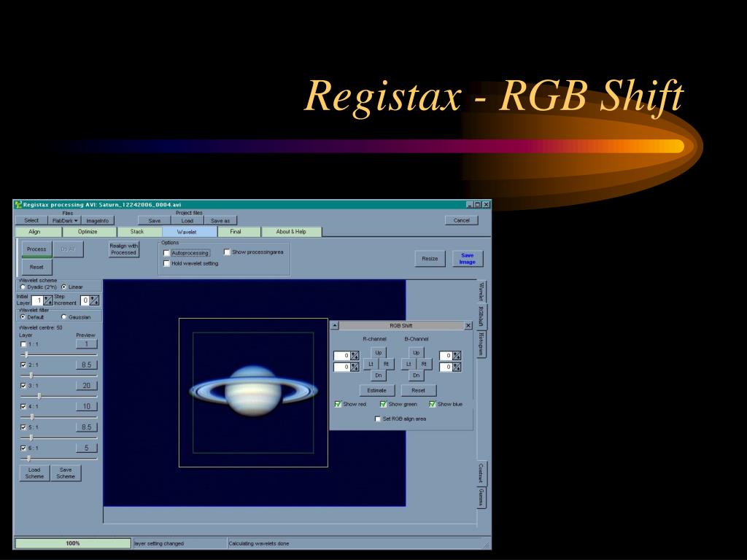Click the Saturn image preview

253,392
